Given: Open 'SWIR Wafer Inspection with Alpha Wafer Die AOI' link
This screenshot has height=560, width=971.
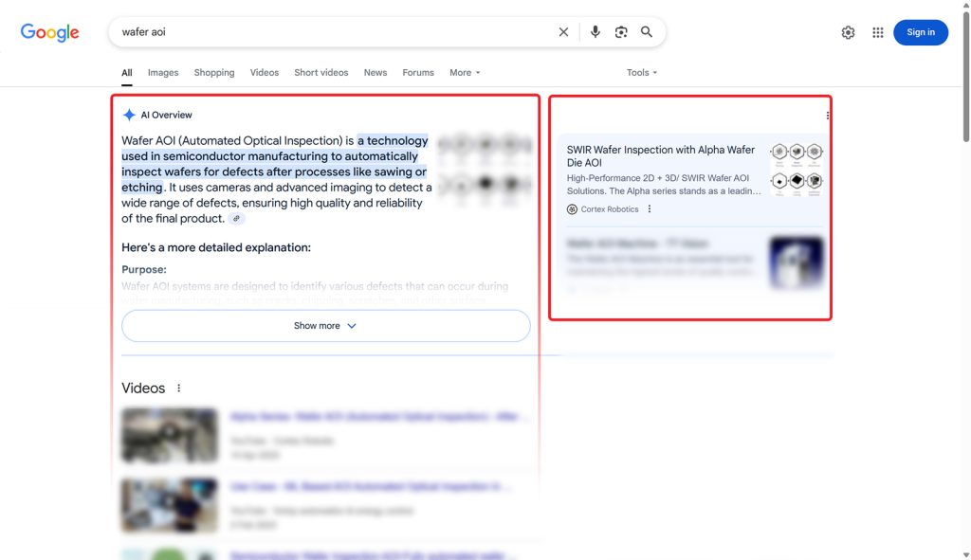Looking at the screenshot, I should point(661,156).
